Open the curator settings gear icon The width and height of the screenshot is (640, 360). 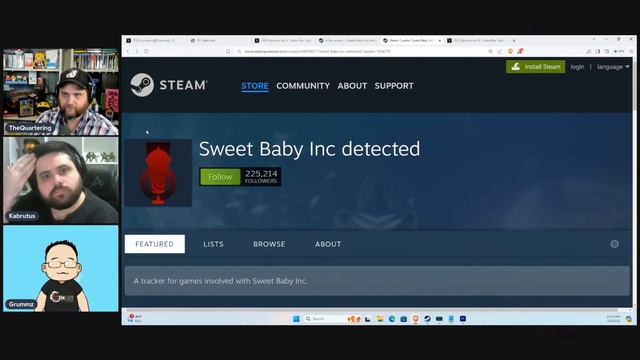click(614, 244)
